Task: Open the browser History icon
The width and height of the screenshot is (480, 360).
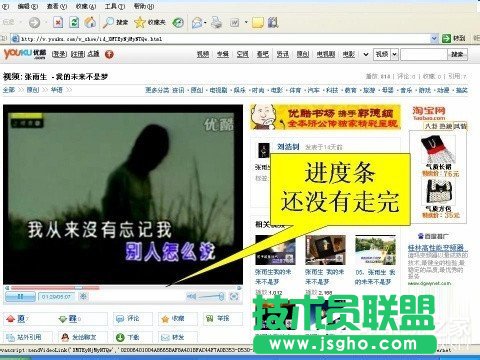Action: click(x=178, y=22)
